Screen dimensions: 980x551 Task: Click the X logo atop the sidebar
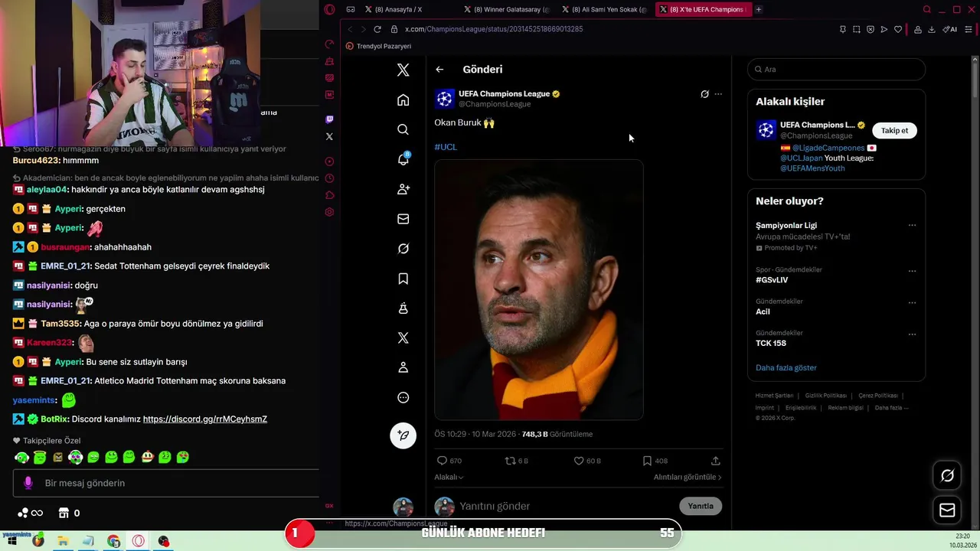pos(403,70)
